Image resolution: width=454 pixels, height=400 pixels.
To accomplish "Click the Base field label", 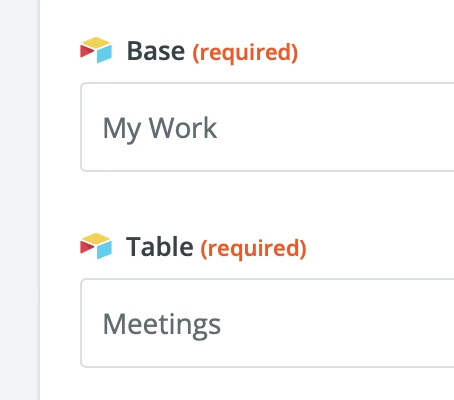I will (x=156, y=51).
